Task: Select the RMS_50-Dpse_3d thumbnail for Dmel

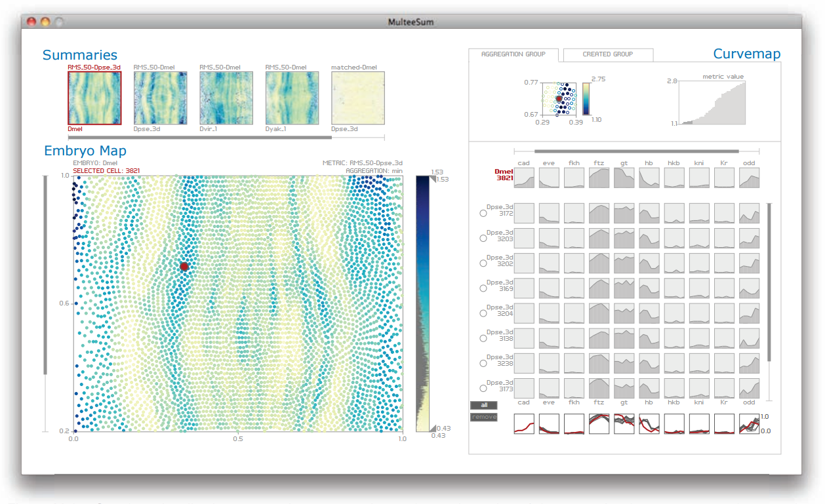Action: [x=94, y=97]
